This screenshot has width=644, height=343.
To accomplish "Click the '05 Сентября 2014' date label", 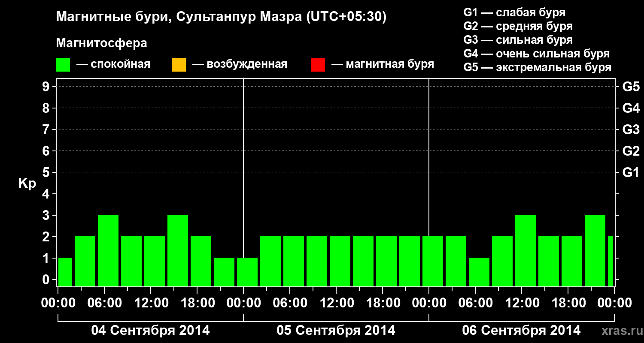I will [336, 331].
